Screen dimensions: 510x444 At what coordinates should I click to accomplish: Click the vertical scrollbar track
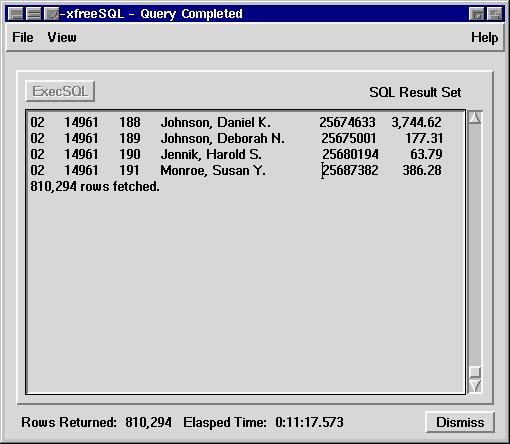pos(475,246)
